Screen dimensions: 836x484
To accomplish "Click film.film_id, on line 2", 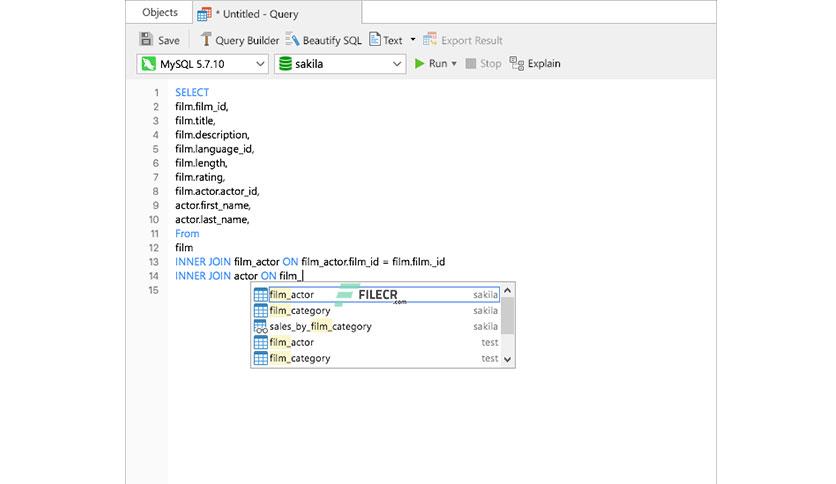I will tap(202, 107).
